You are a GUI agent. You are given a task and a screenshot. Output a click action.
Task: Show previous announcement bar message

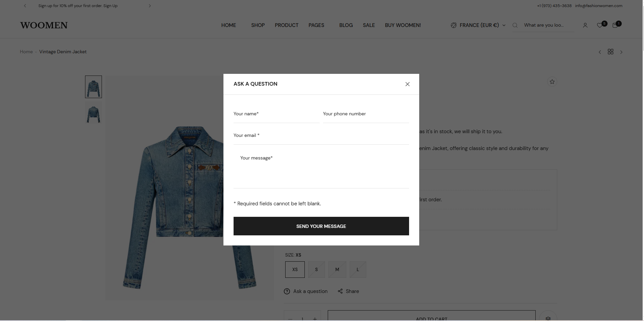[25, 6]
